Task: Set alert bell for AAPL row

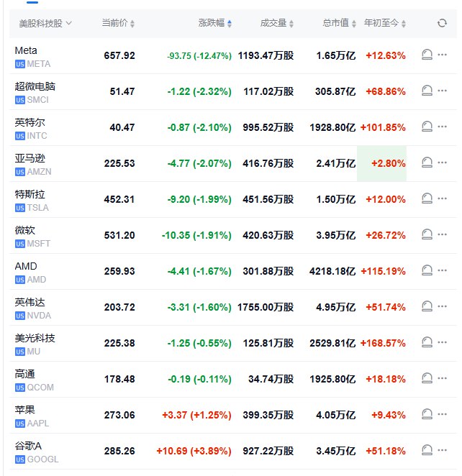Action: 427,414
